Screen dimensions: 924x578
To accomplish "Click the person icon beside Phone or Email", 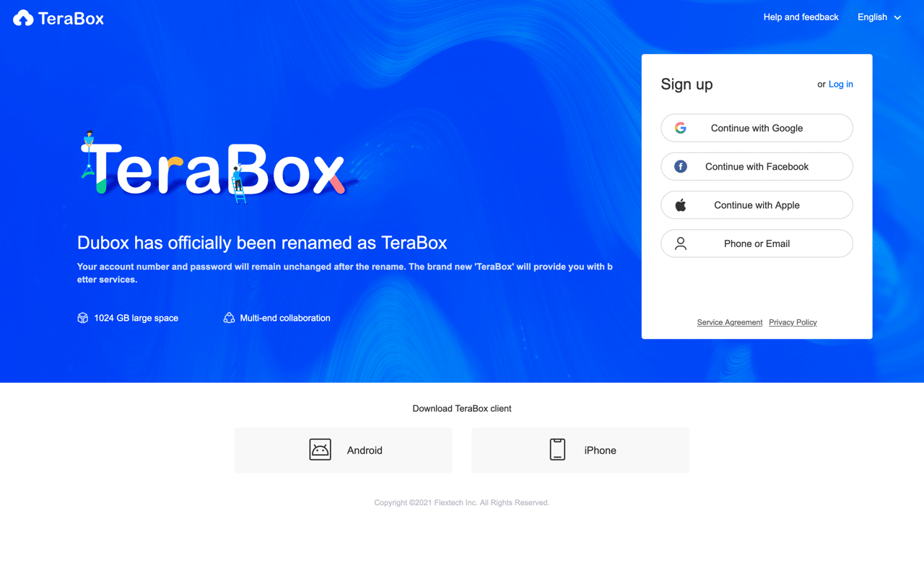I will pos(680,243).
